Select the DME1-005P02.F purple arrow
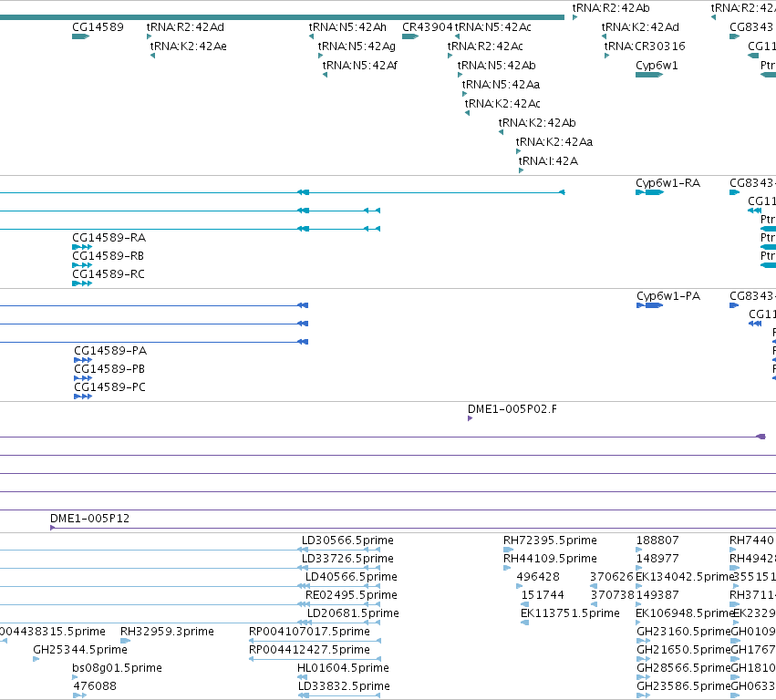This screenshot has height=700, width=776. point(471,418)
